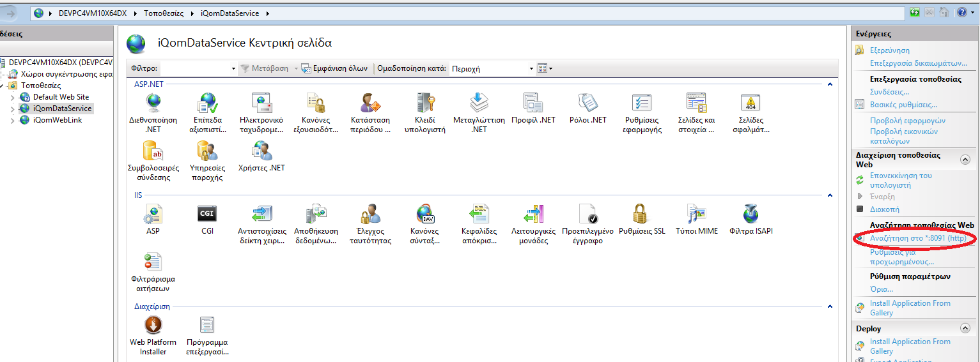980x362 pixels.
Task: Click inside the Φίλτρο input field
Action: (195, 68)
